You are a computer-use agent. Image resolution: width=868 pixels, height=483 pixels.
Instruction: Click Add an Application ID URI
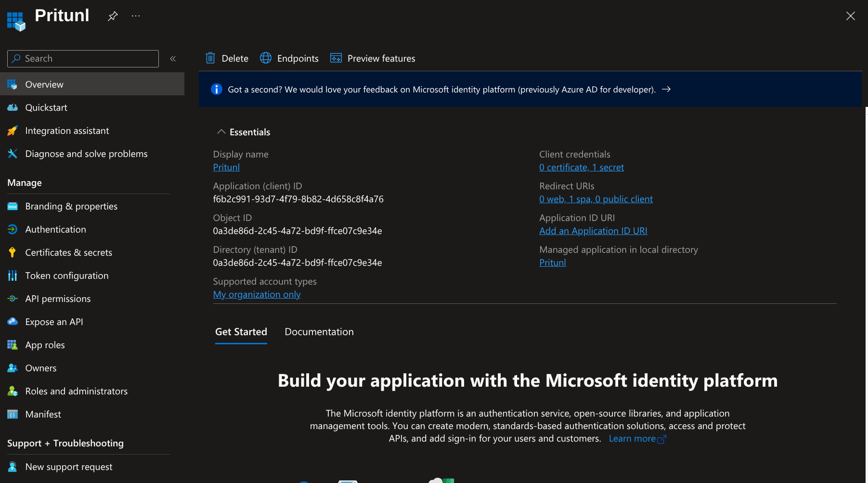point(593,231)
